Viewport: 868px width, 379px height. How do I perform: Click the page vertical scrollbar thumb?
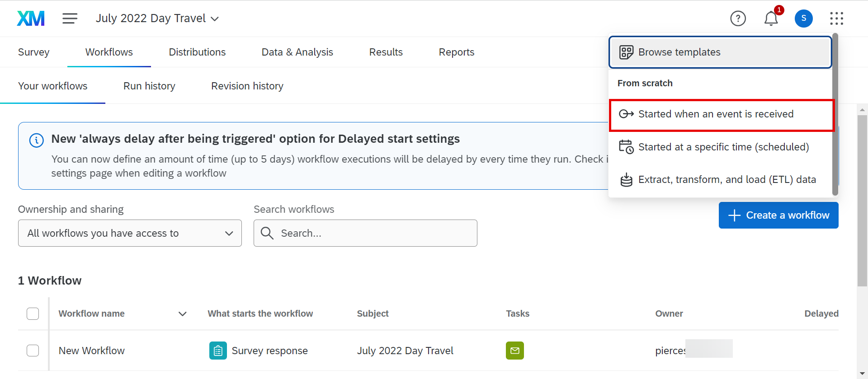coord(862,199)
